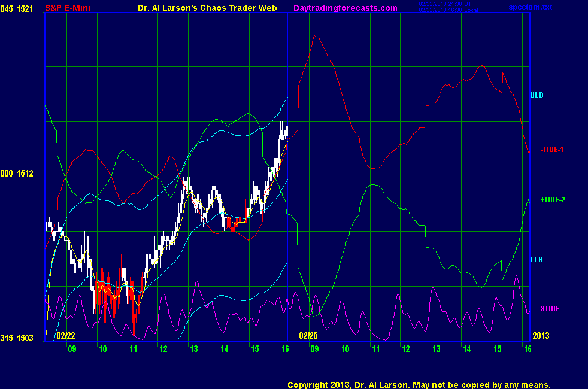The image size is (588, 389).
Task: Select the ULB legend label
Action: (536, 95)
